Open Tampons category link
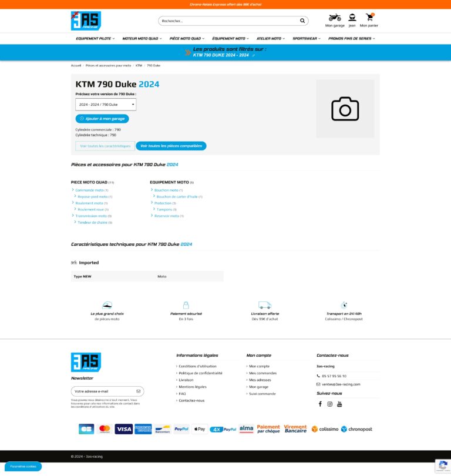The height and width of the screenshot is (476, 451). pos(164,209)
